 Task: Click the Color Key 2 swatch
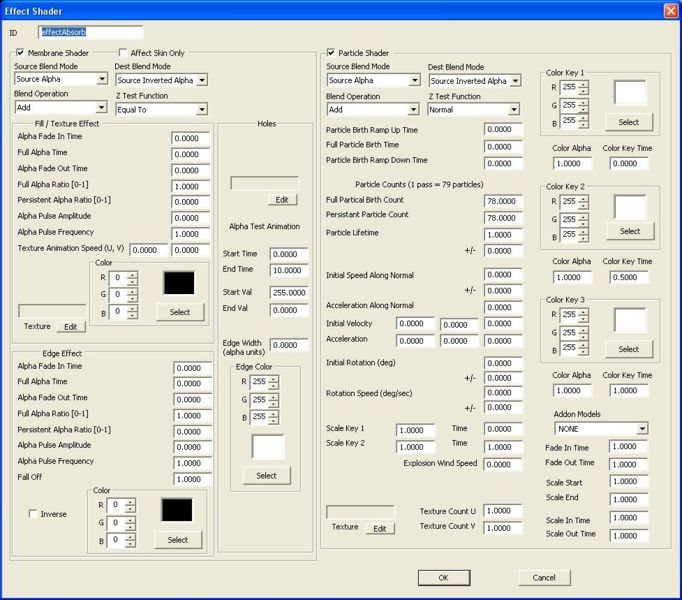click(630, 207)
